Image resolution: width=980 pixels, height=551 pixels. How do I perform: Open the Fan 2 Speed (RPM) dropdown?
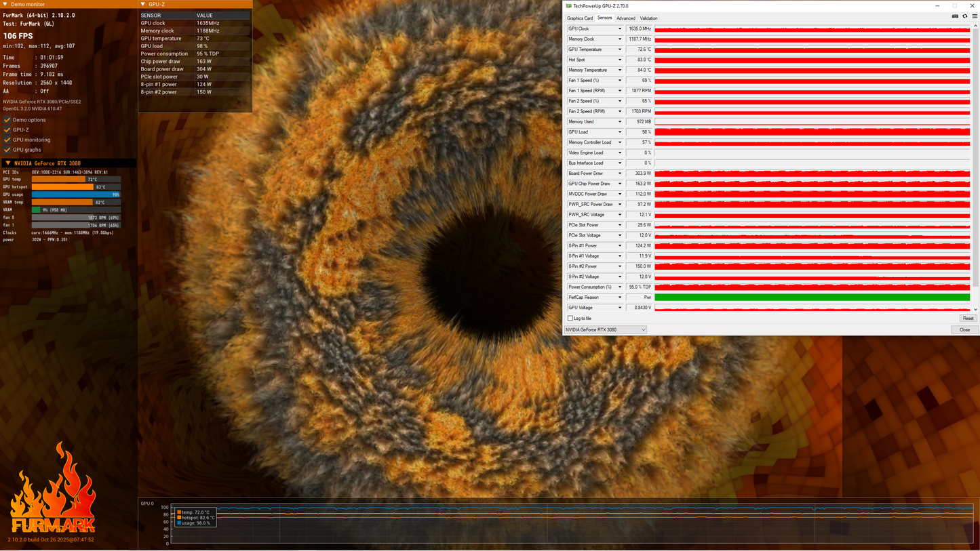click(619, 112)
